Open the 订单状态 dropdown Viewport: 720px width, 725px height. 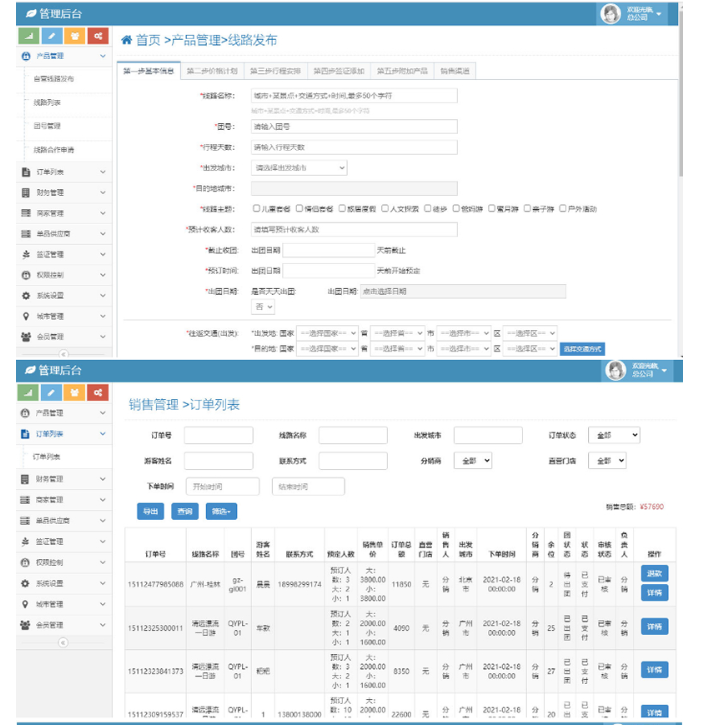(x=614, y=436)
